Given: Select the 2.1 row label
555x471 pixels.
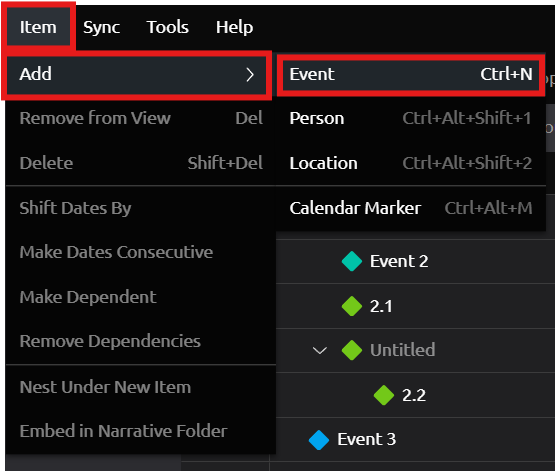Looking at the screenshot, I should [381, 306].
